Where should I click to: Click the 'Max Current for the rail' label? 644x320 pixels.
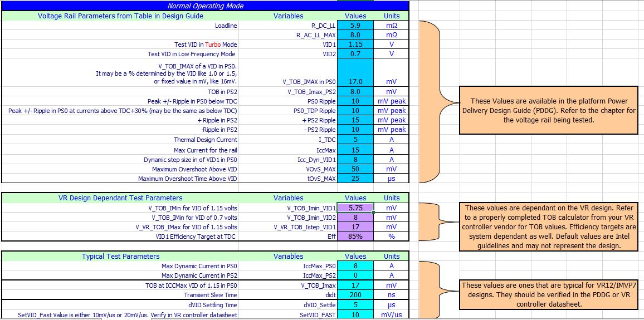coord(206,150)
